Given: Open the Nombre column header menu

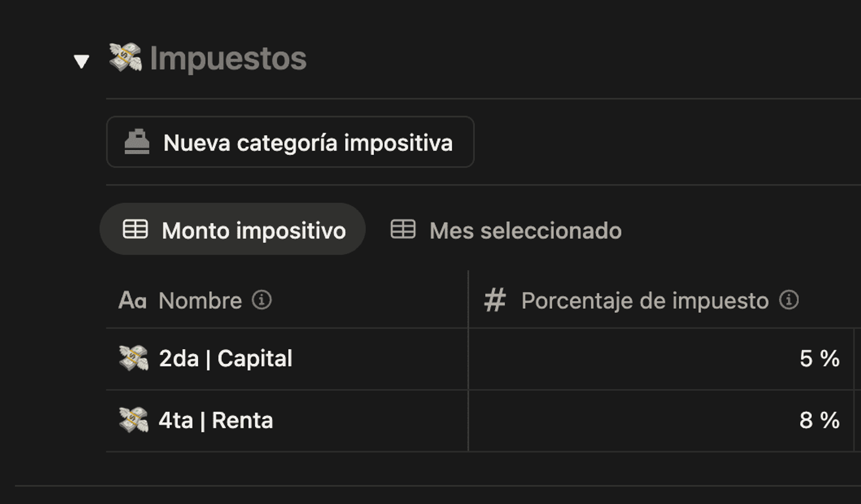Looking at the screenshot, I should point(199,301).
